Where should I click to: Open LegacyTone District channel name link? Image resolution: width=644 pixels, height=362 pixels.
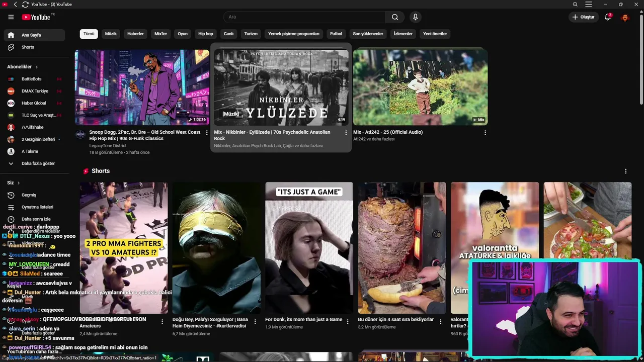coord(108,146)
